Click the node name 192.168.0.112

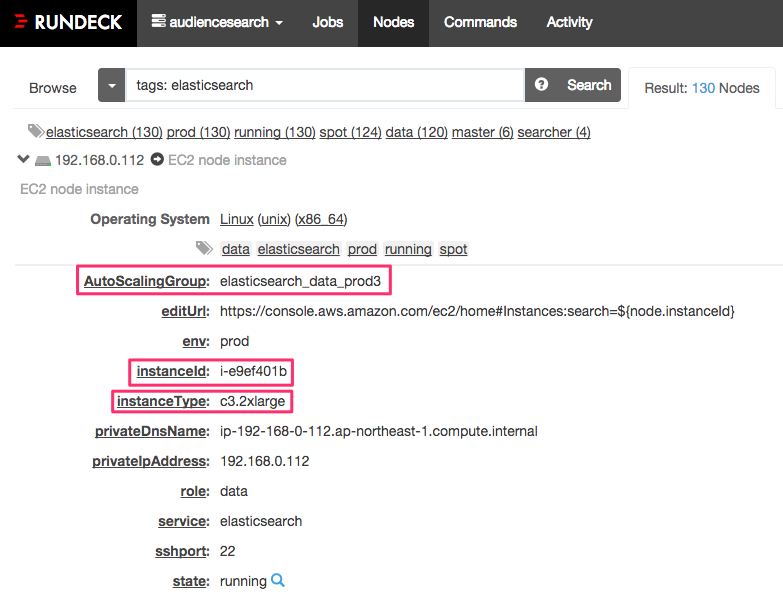[x=99, y=160]
